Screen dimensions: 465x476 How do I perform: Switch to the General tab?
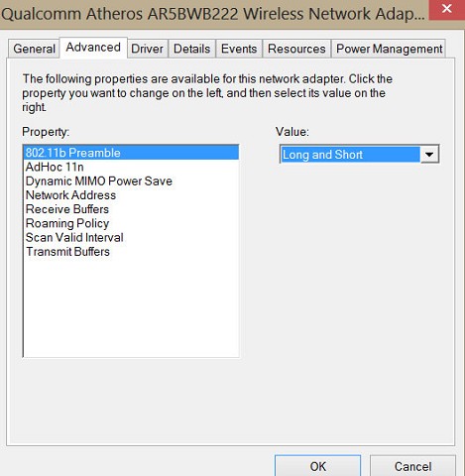(34, 49)
